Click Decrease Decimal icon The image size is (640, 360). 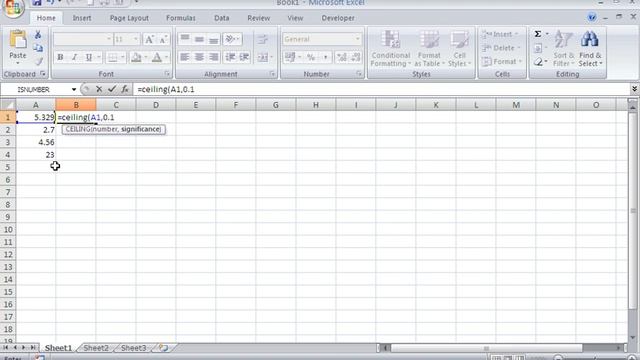coord(356,57)
